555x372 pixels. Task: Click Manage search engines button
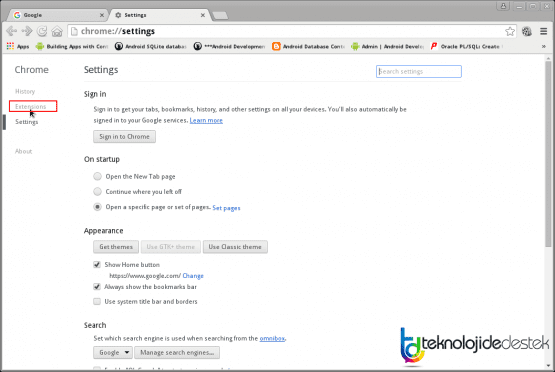pyautogui.click(x=177, y=353)
